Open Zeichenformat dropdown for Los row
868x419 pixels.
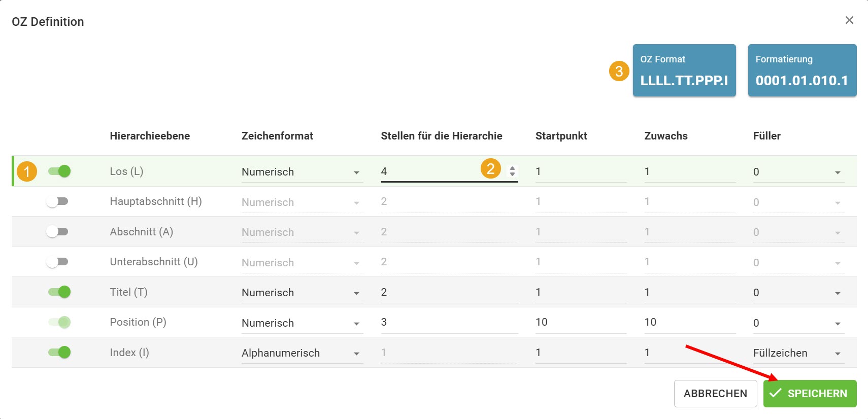[302, 172]
